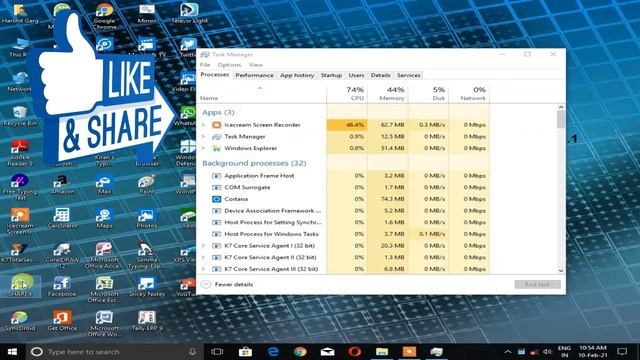The width and height of the screenshot is (640, 360).
Task: Launch Opera from the taskbar
Action: pyautogui.click(x=354, y=351)
